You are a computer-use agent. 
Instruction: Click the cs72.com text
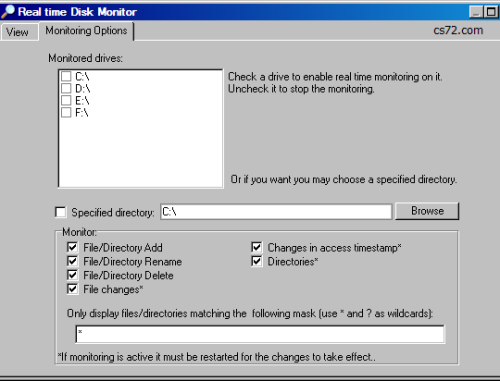(458, 30)
